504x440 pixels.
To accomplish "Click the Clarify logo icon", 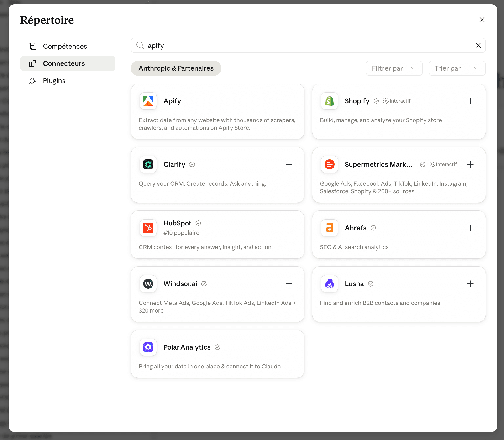I will point(148,164).
